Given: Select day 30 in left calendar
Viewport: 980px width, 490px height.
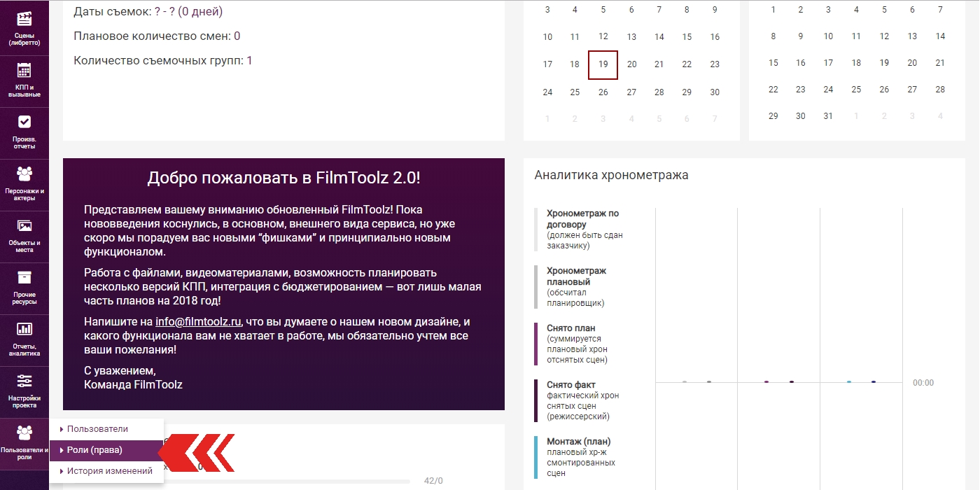Looking at the screenshot, I should pyautogui.click(x=715, y=92).
